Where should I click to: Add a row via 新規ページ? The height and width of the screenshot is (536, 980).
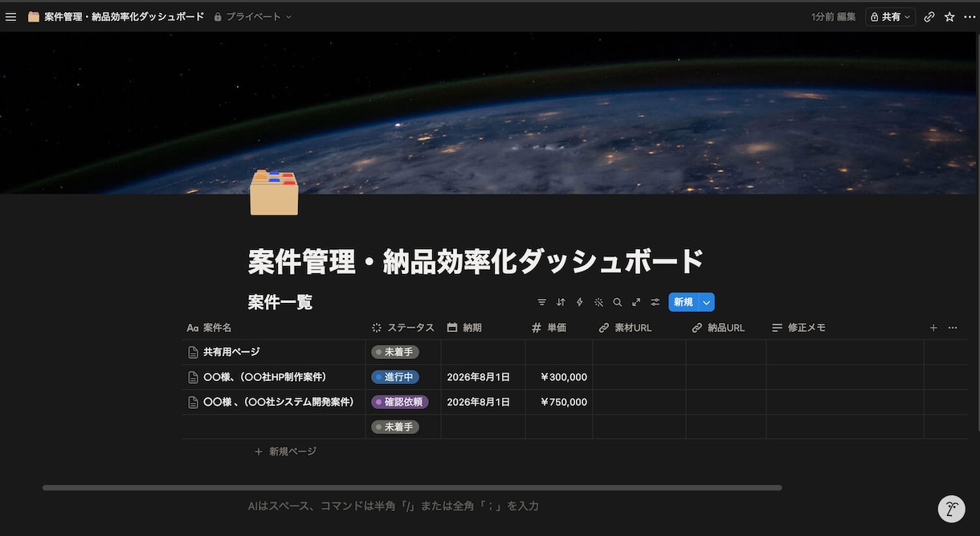285,452
